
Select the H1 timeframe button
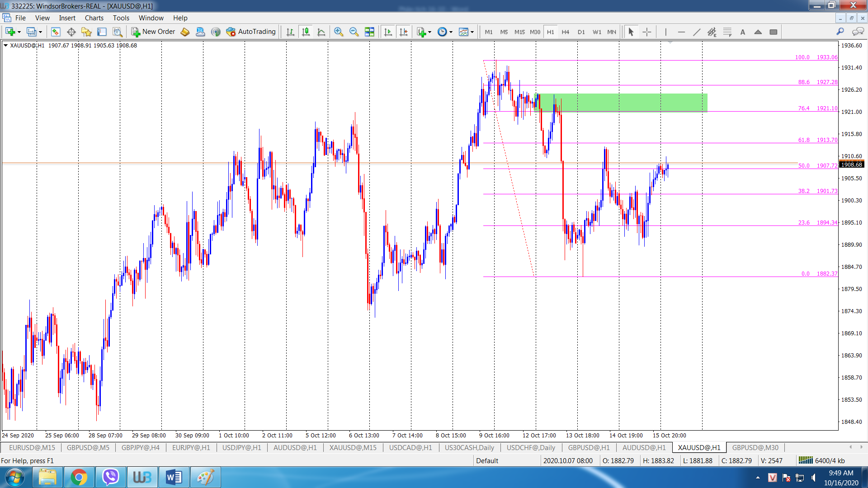(550, 32)
